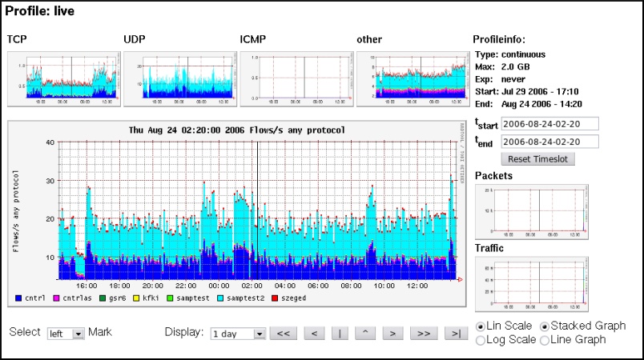Switch to Log Scale option
The width and height of the screenshot is (644, 360).
tap(481, 340)
